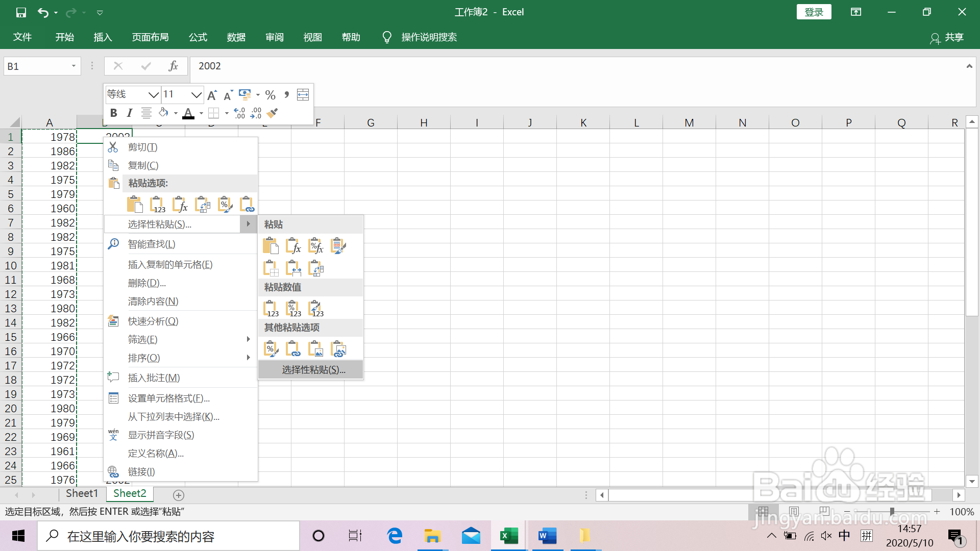Switch to the Sheet1 worksheet tab
This screenshot has width=980, height=551.
coord(82,493)
